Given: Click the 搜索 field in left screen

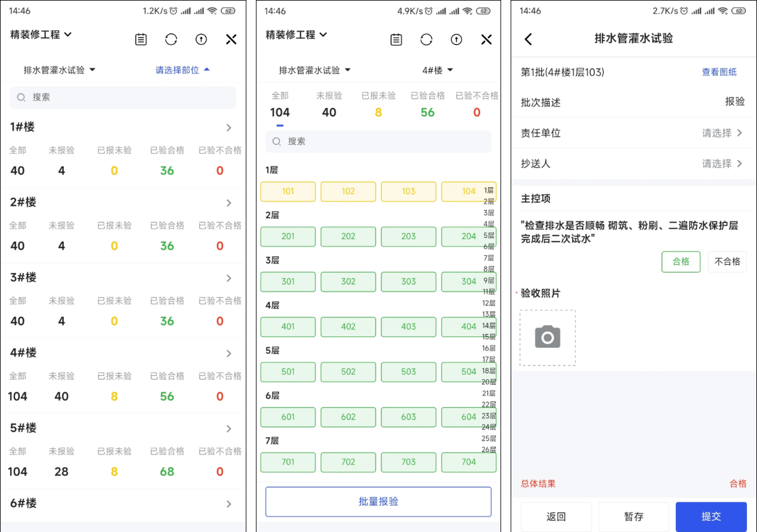Looking at the screenshot, I should tap(123, 97).
